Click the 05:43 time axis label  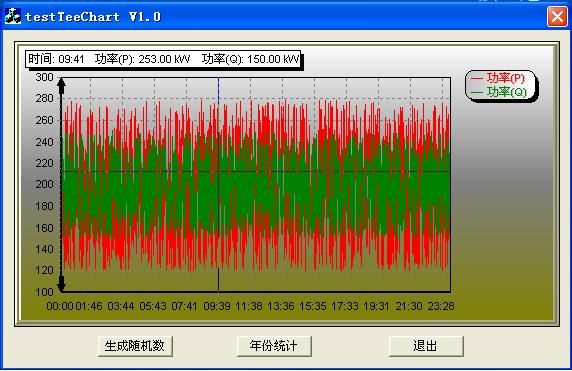tap(153, 306)
